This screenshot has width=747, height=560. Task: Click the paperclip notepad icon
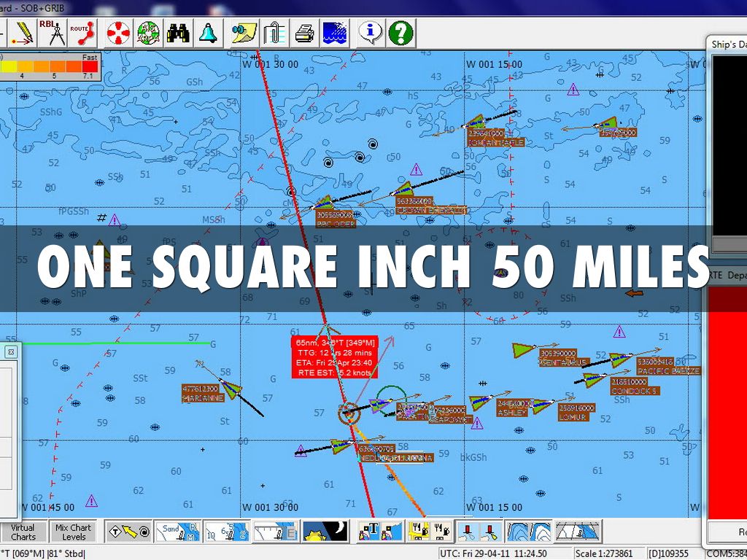[274, 33]
